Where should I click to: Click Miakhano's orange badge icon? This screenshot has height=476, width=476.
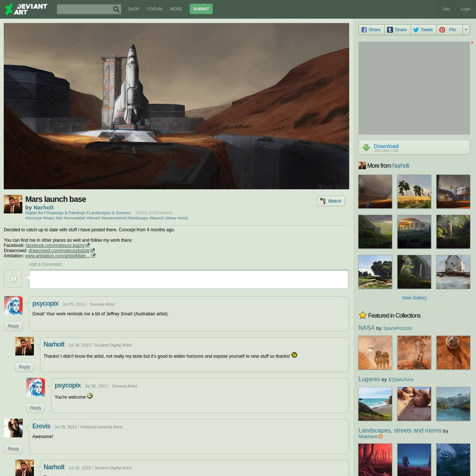tap(380, 436)
